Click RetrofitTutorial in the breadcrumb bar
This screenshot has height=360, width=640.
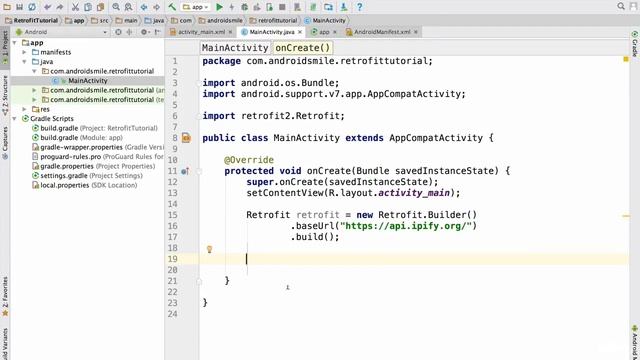pos(32,20)
